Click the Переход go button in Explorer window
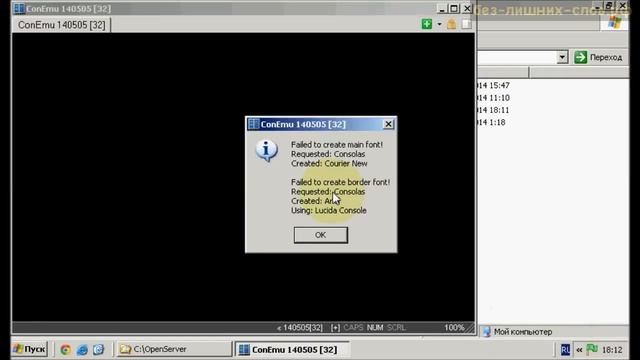Image resolution: width=640 pixels, height=360 pixels. [599, 58]
